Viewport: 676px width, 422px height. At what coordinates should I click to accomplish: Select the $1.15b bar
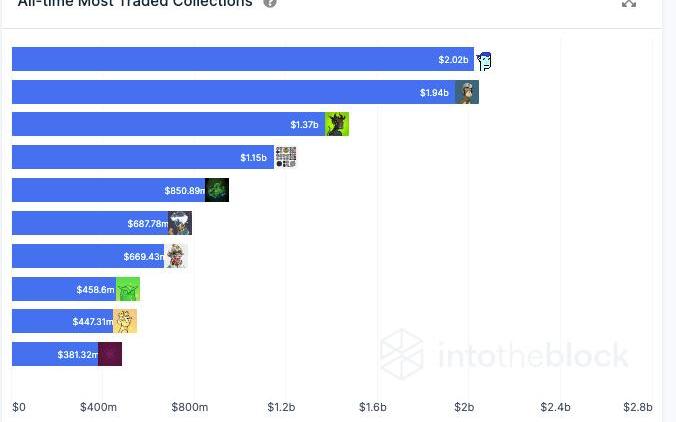pos(143,157)
